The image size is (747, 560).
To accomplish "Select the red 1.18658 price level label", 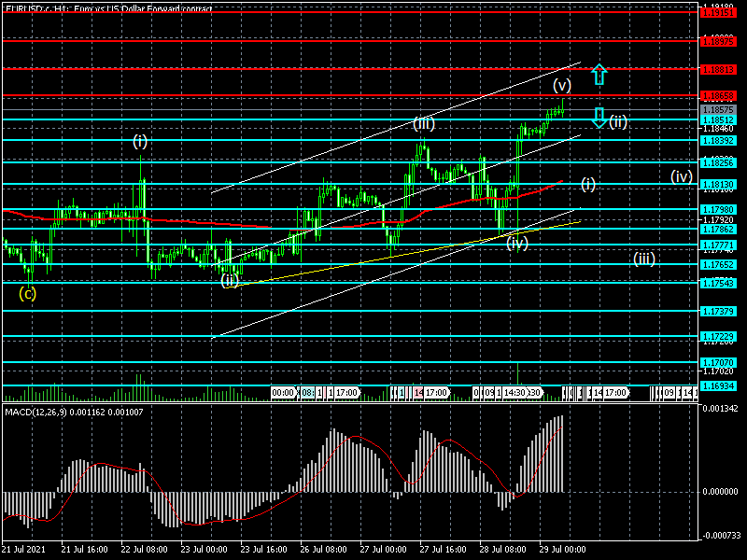I will point(718,96).
